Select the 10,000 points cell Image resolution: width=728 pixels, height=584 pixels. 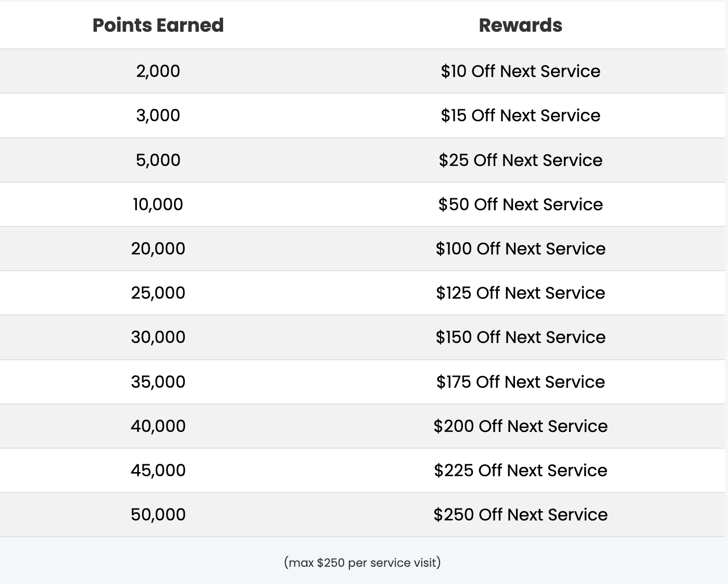(158, 205)
